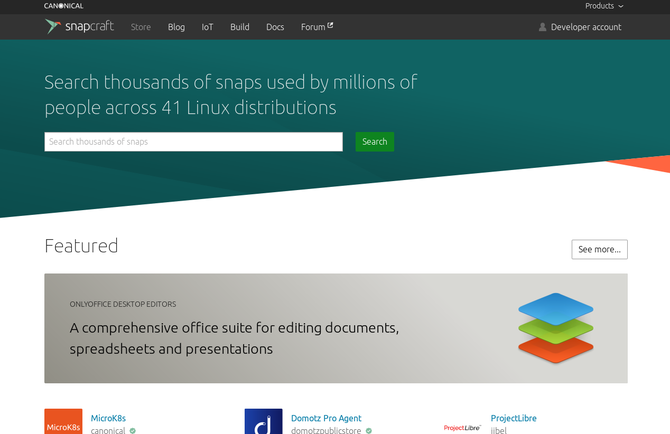Open the Docs navigation item

(275, 27)
